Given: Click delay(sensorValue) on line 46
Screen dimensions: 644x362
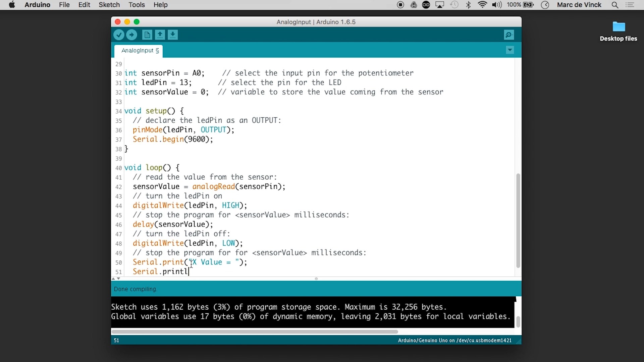Looking at the screenshot, I should click(173, 224).
